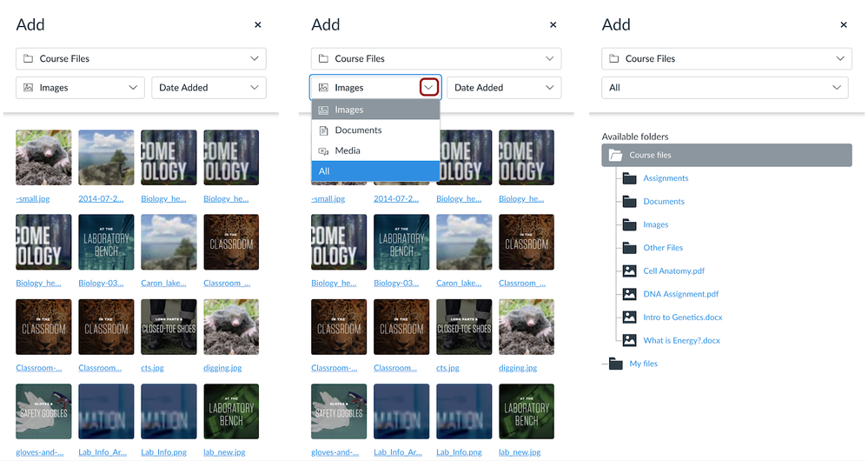Click the open folder icon on Course files row
This screenshot has height=461, width=868.
pos(615,155)
